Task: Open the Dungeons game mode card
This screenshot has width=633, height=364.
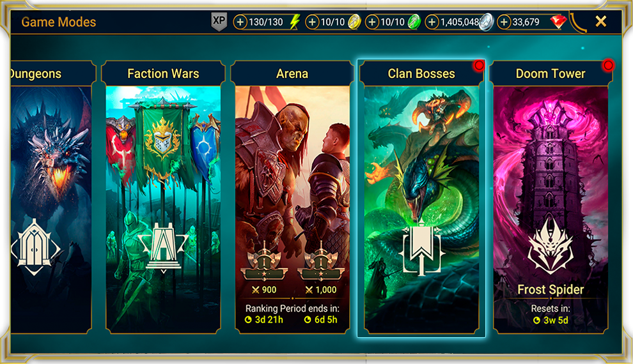Action: 51,197
